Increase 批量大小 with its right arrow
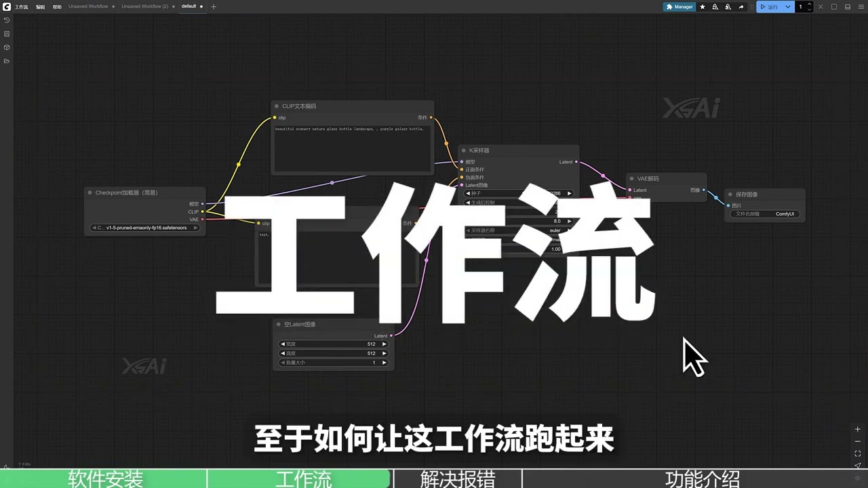The image size is (868, 488). click(384, 363)
